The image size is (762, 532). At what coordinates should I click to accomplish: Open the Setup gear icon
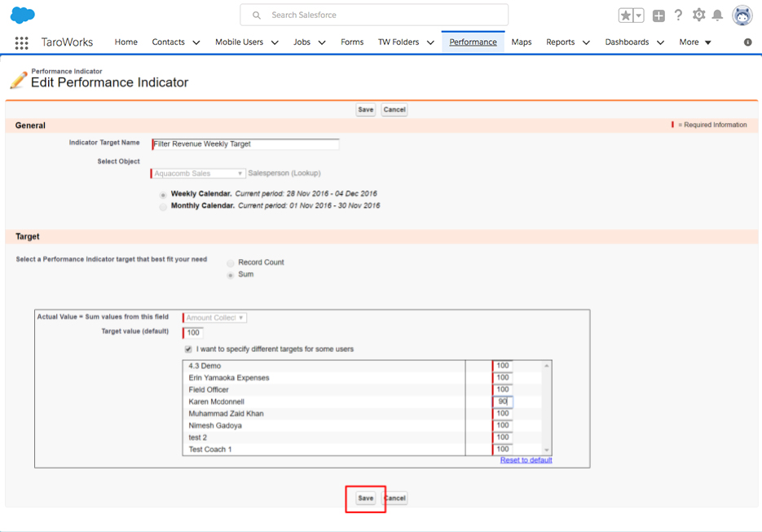click(x=698, y=15)
